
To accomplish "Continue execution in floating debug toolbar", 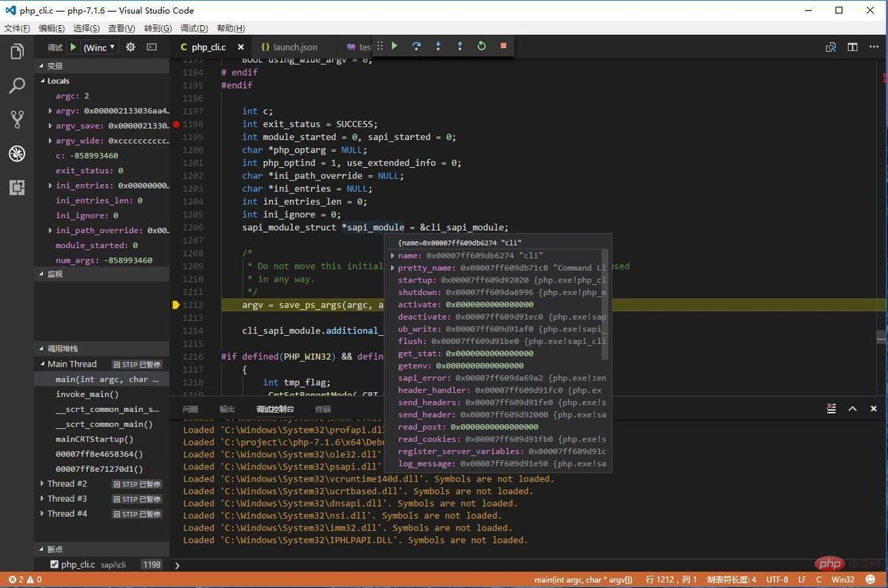I will tap(395, 46).
